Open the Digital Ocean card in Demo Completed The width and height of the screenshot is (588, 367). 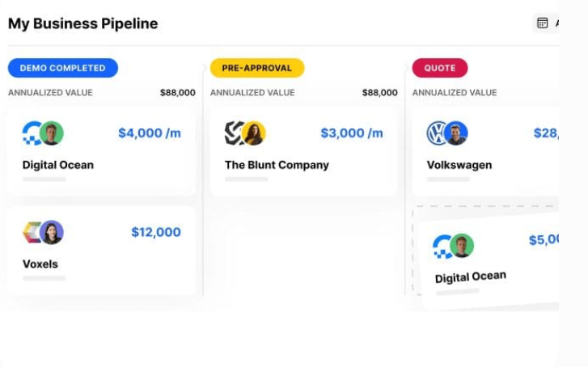(x=101, y=151)
